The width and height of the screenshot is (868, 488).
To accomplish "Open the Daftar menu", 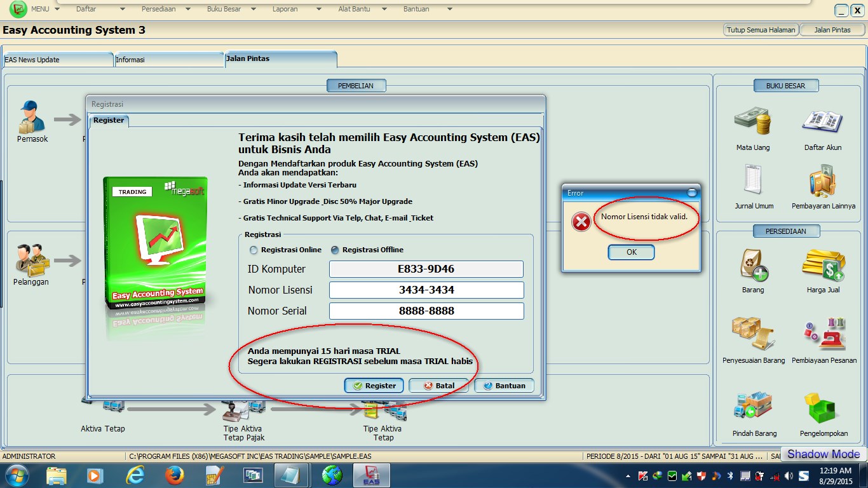I will 86,10.
